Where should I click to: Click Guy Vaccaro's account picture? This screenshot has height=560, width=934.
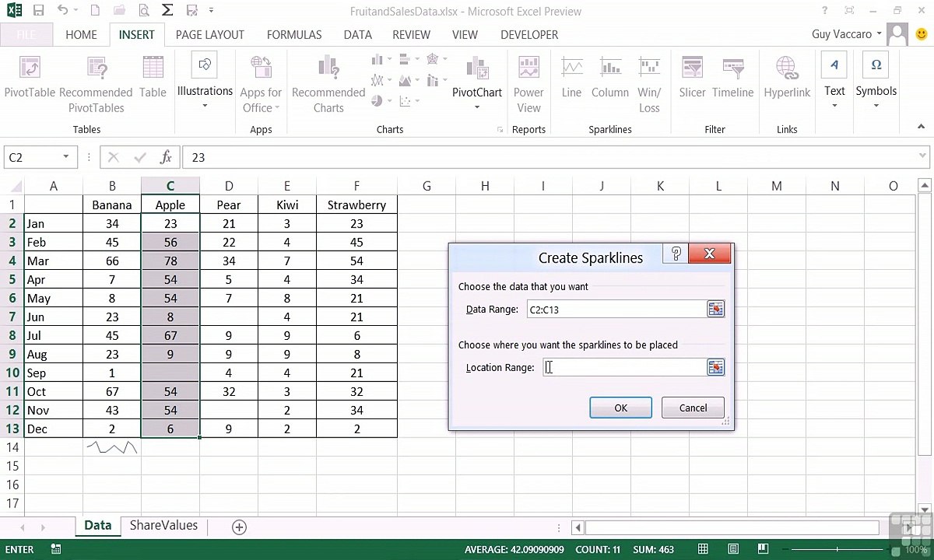click(897, 34)
